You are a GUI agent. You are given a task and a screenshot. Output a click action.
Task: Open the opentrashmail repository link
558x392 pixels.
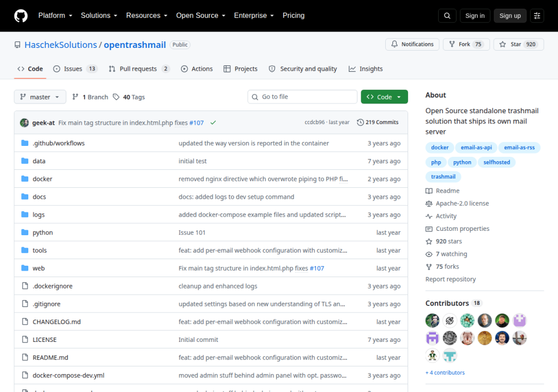coord(135,45)
